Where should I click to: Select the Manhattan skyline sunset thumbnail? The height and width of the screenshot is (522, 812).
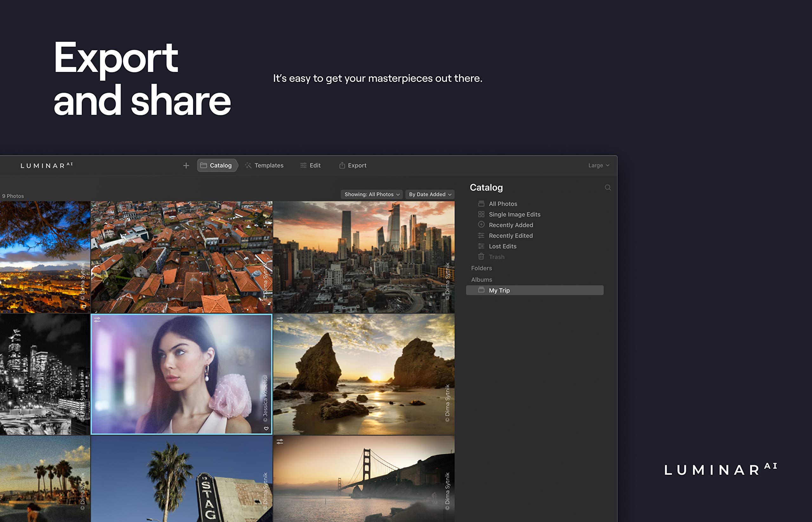click(363, 257)
